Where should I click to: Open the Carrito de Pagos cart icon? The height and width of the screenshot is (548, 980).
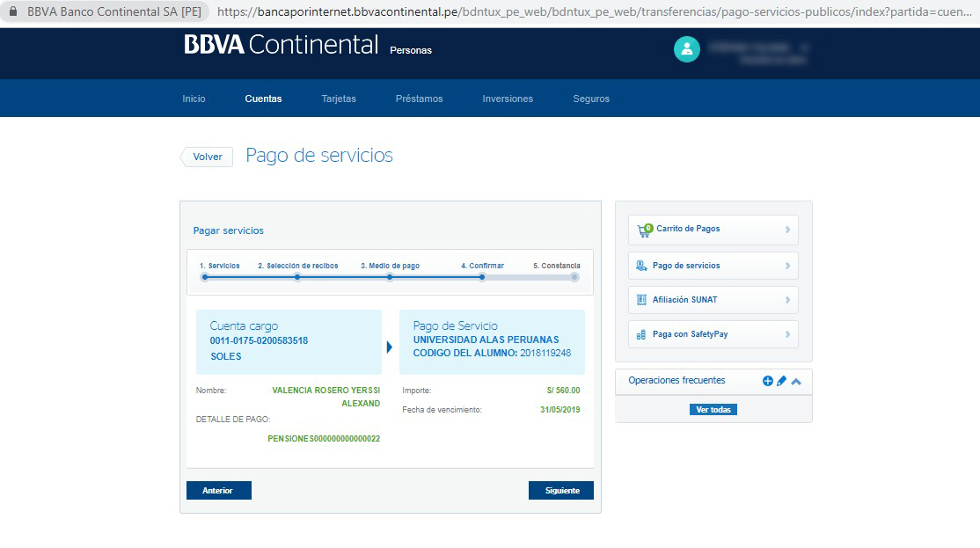644,230
